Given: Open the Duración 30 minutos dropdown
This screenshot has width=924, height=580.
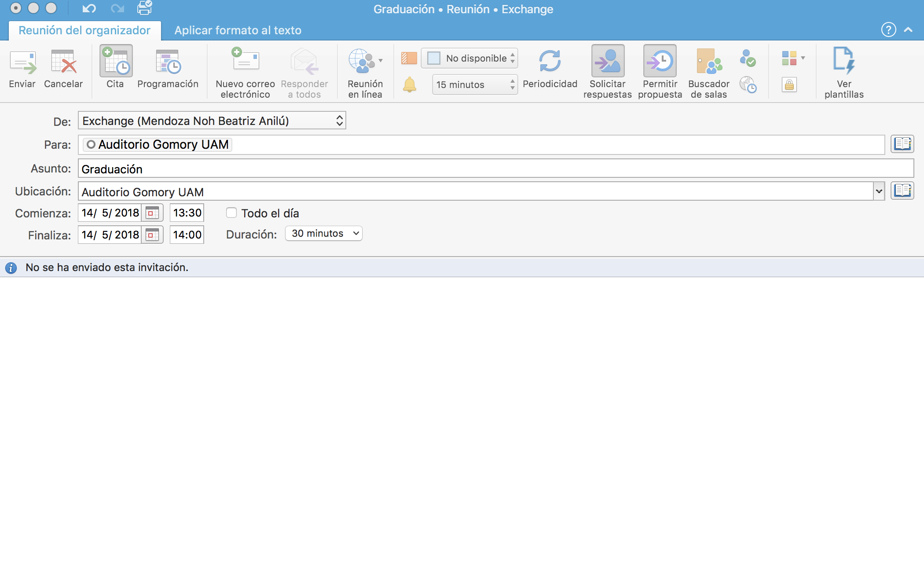Looking at the screenshot, I should 323,234.
